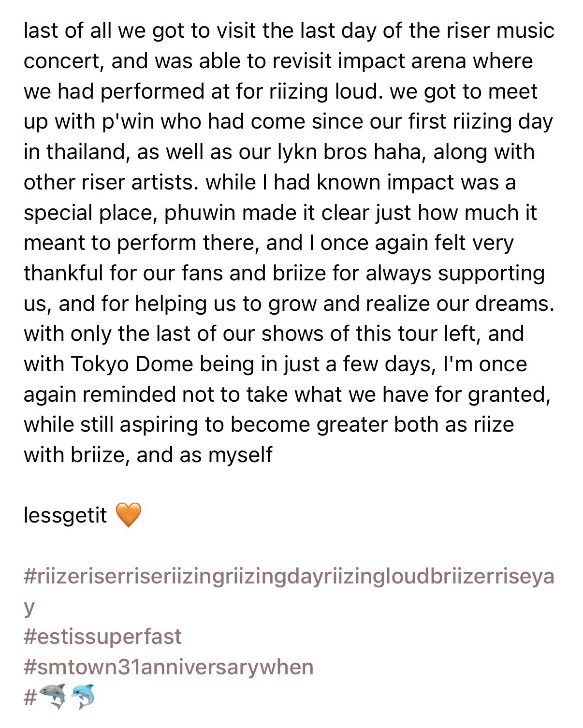
Task: Open the #smtown31anniversarywhen hashtag
Action: coord(168,667)
